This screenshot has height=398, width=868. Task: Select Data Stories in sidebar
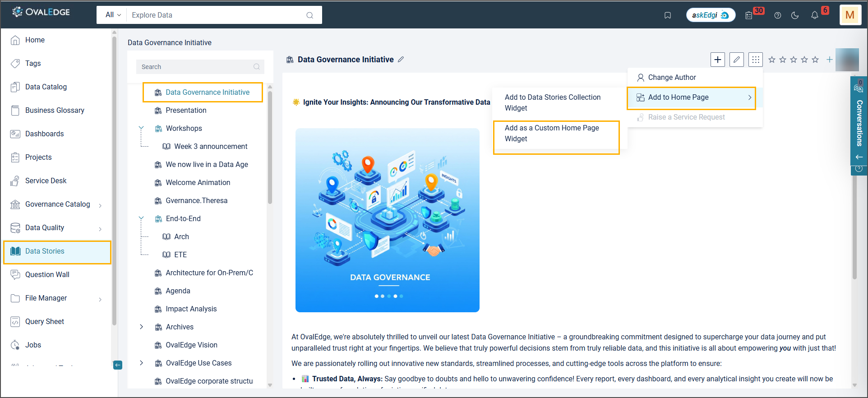(57, 252)
